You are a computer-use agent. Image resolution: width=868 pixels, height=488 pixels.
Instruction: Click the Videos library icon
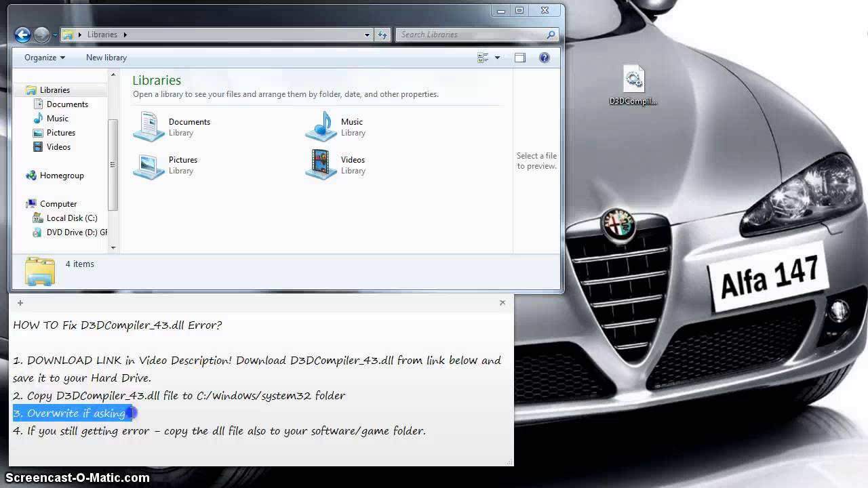pos(321,165)
